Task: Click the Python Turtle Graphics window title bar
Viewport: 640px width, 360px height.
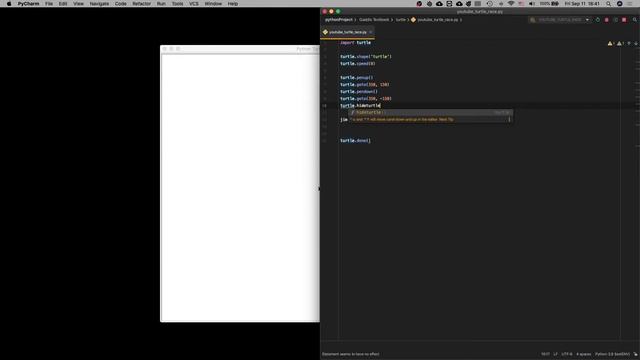Action: tap(240, 49)
